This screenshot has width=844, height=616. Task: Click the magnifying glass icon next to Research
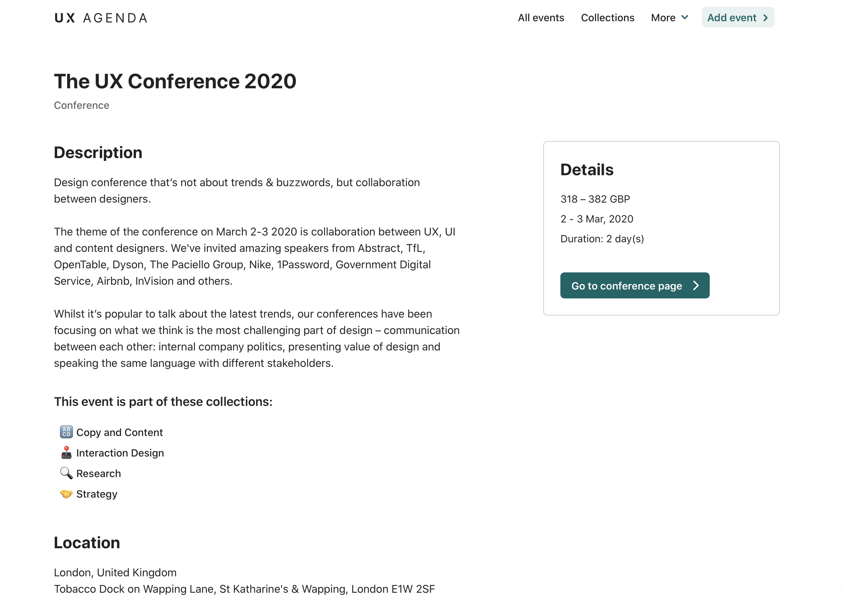point(66,473)
